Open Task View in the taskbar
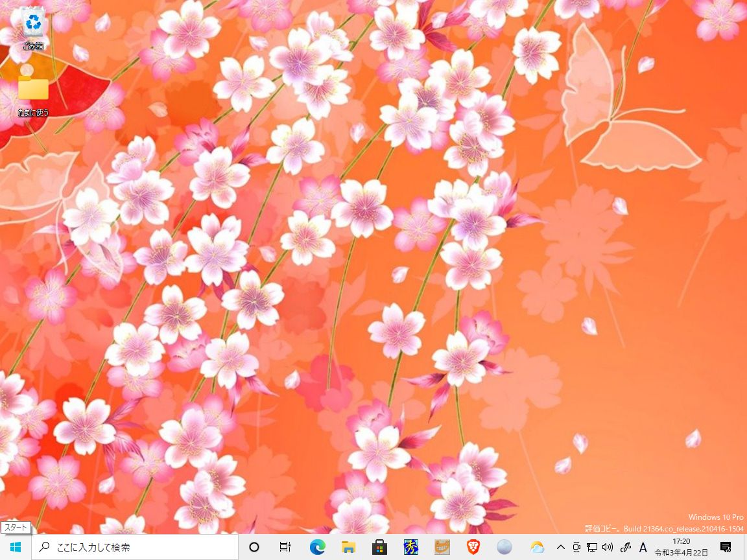The image size is (747, 560). point(285,547)
